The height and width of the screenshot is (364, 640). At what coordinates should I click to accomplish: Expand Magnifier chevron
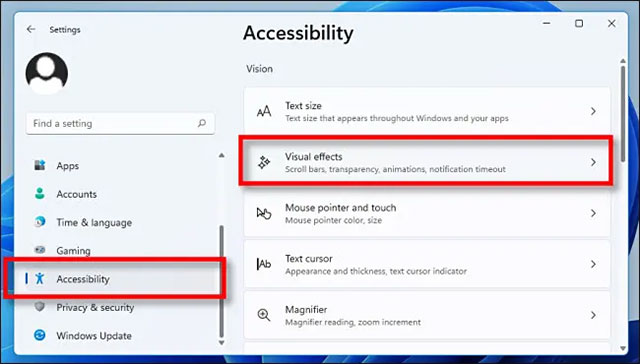coord(593,315)
